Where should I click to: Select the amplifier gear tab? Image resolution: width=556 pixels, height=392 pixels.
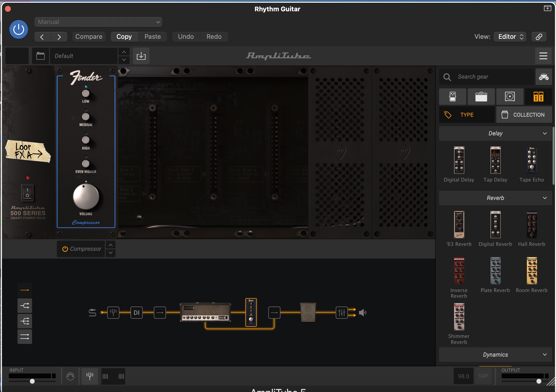click(481, 97)
